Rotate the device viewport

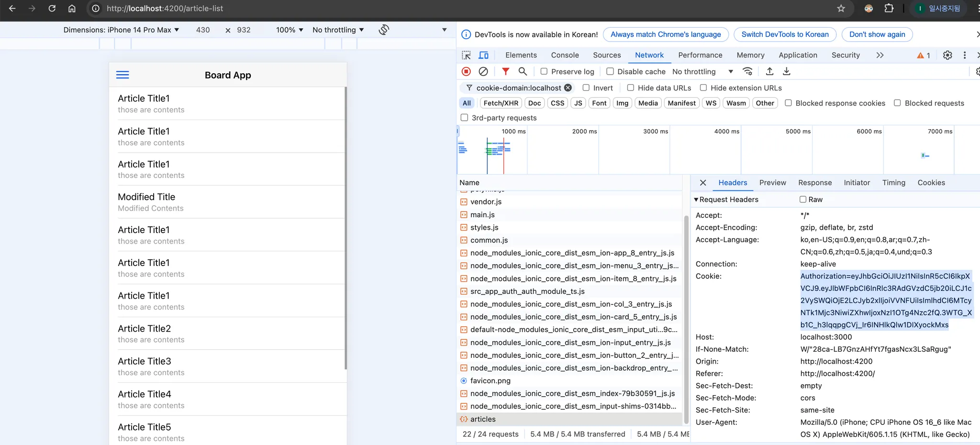click(384, 30)
